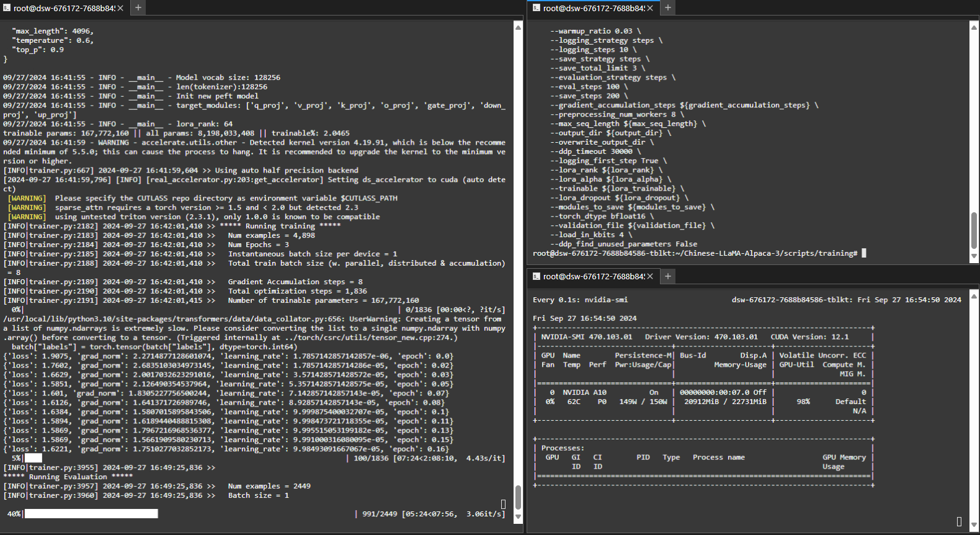The height and width of the screenshot is (535, 980).
Task: Click terminal icon on left pane tab
Action: [x=7, y=8]
